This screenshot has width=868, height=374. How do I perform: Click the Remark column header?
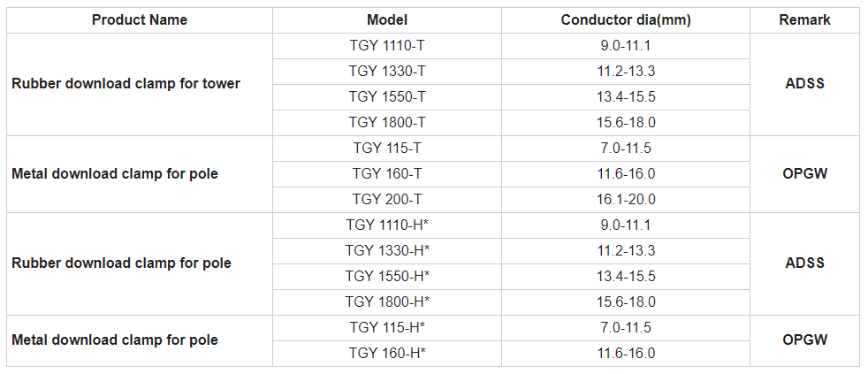coord(804,19)
